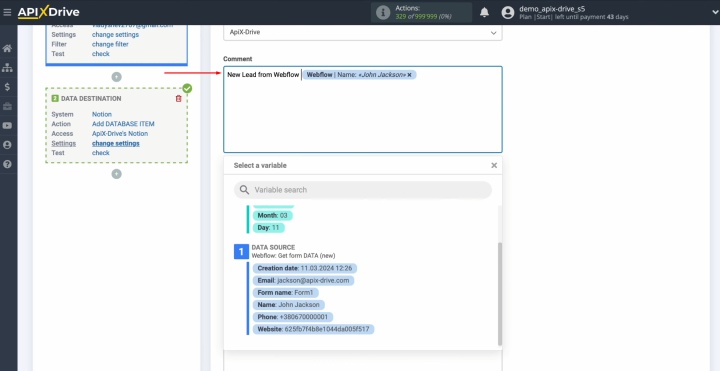The width and height of the screenshot is (720, 371).
Task: Remove the Webflow Name variable tag
Action: pyautogui.click(x=409, y=75)
